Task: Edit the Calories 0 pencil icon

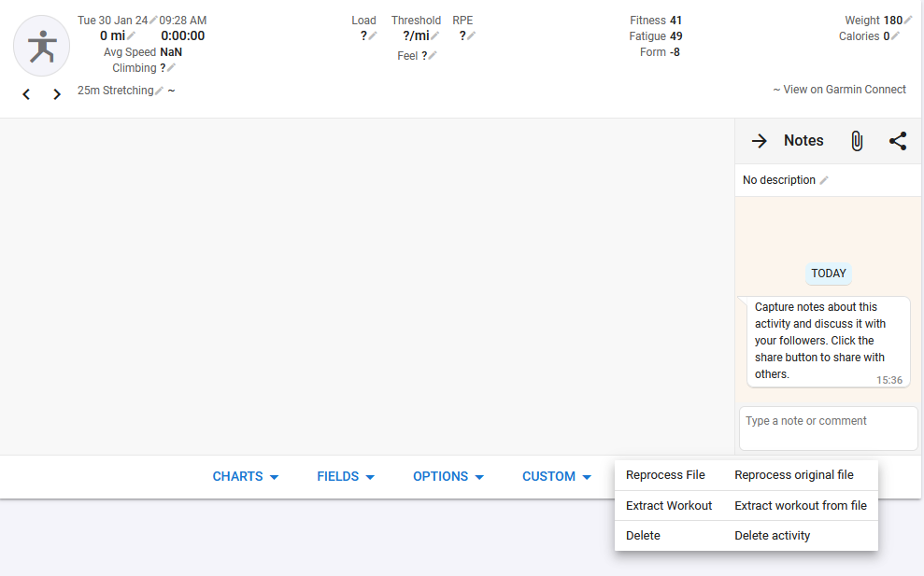Action: (895, 35)
